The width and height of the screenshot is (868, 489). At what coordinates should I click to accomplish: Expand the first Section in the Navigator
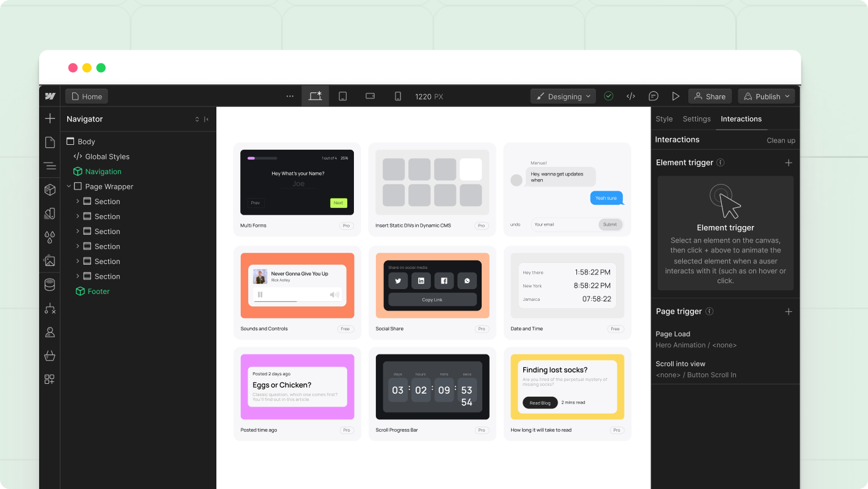tap(78, 201)
